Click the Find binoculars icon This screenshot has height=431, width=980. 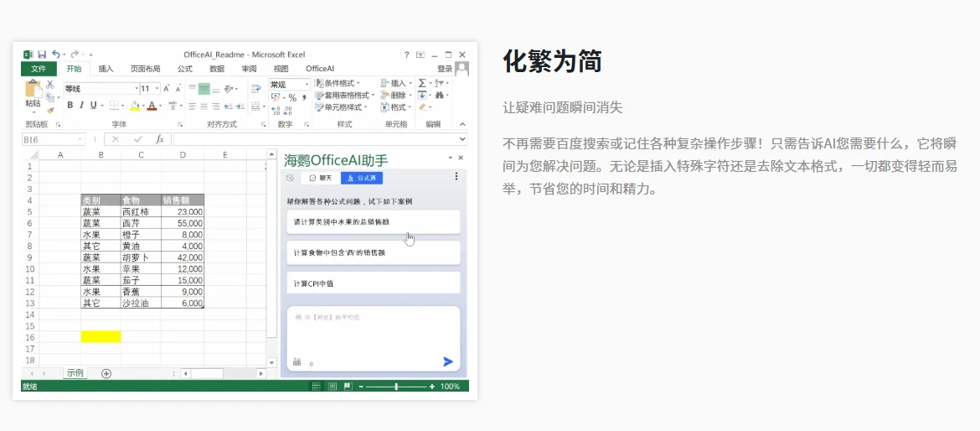440,95
